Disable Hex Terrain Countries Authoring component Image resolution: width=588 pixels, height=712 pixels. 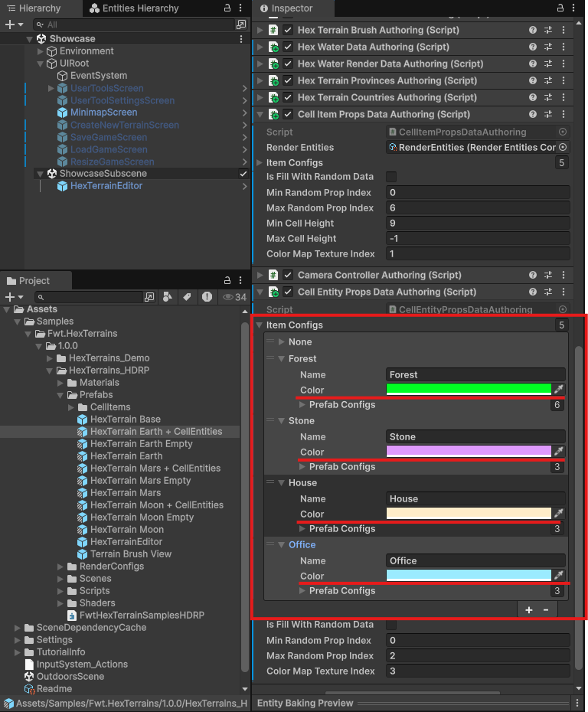288,97
